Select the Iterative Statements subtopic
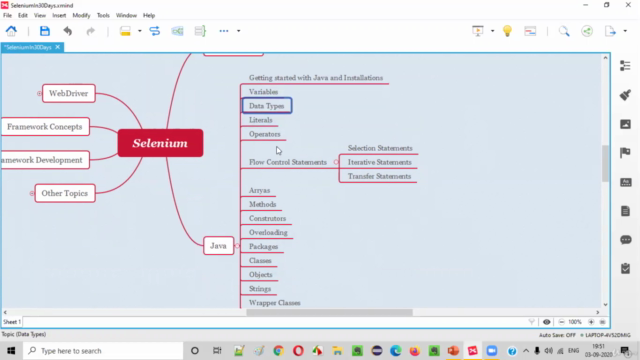Image resolution: width=640 pixels, height=360 pixels. click(379, 162)
